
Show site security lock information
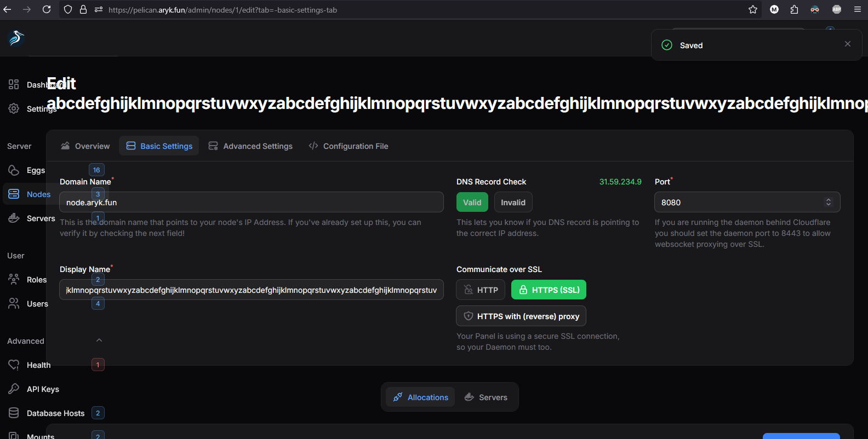coord(83,9)
